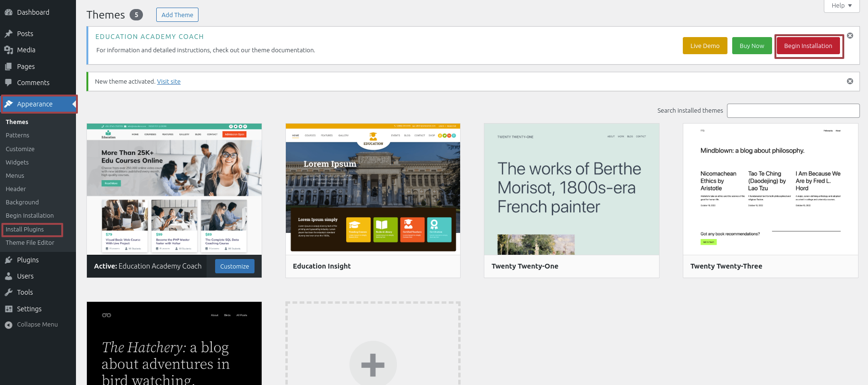
Task: Open Header under Appearance
Action: [16, 189]
